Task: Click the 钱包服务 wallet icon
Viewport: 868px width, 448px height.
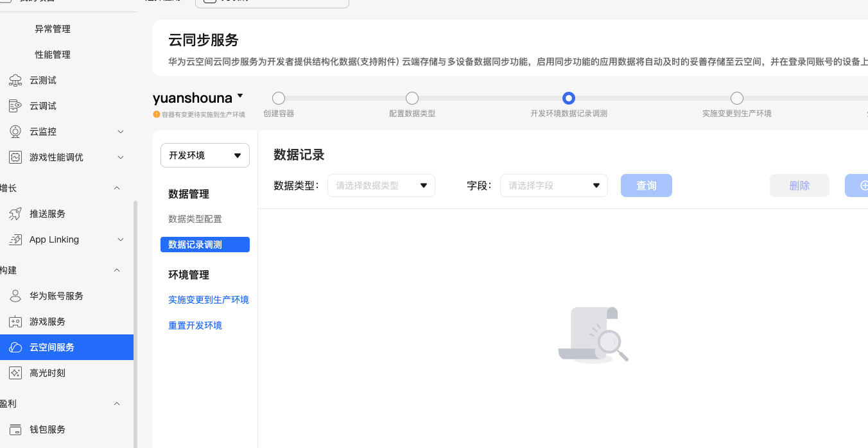Action: pos(15,429)
